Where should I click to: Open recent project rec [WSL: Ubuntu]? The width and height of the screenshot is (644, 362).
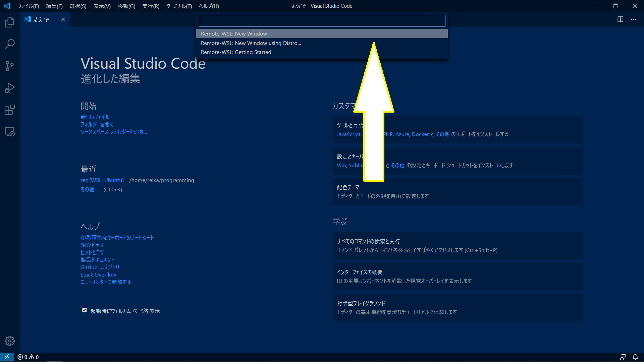tap(102, 180)
